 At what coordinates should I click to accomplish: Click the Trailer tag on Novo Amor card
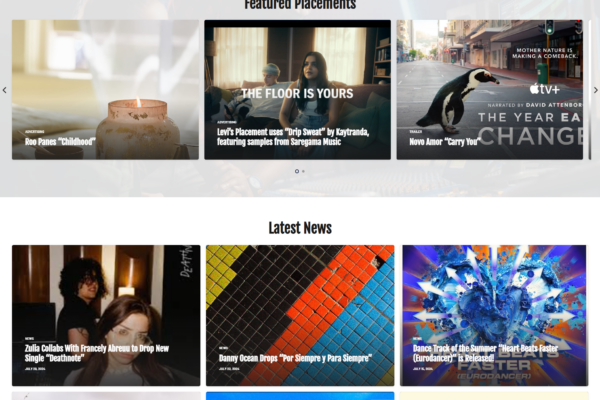(x=415, y=132)
